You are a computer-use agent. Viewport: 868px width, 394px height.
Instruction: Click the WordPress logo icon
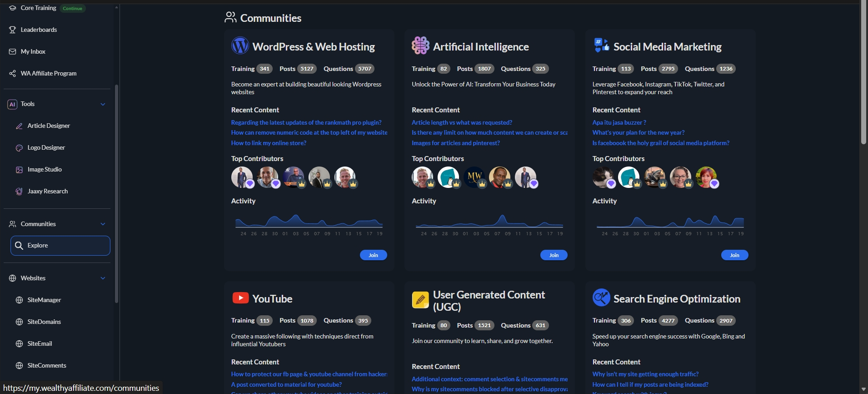240,45
